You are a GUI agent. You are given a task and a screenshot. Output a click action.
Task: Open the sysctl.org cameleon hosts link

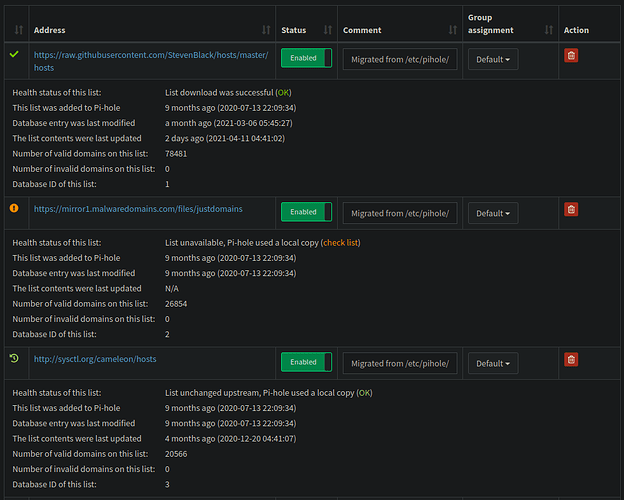pyautogui.click(x=95, y=359)
